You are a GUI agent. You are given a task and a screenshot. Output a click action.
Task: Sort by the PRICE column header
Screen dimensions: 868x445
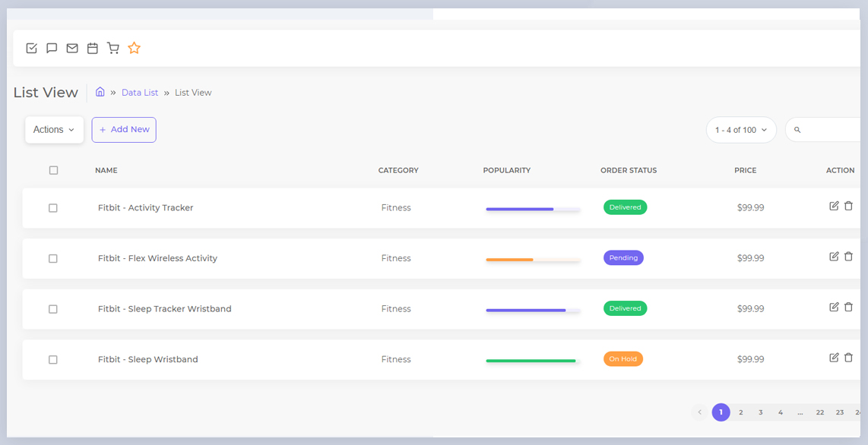point(746,170)
